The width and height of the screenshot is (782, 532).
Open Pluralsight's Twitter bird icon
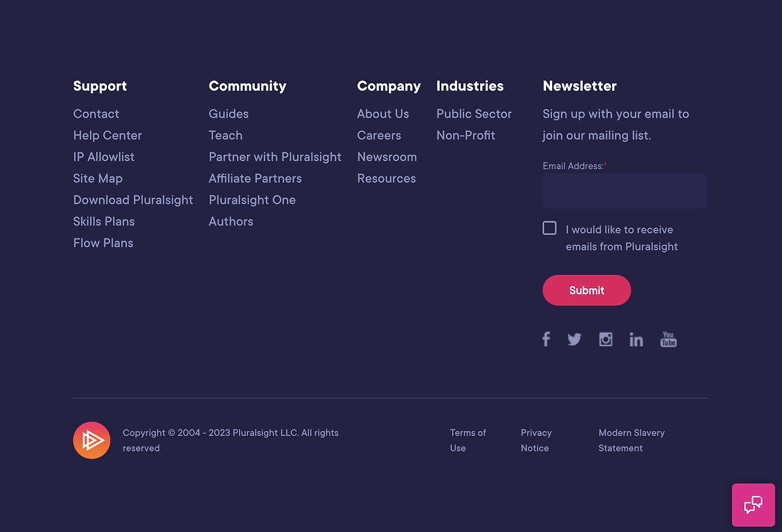click(x=574, y=340)
